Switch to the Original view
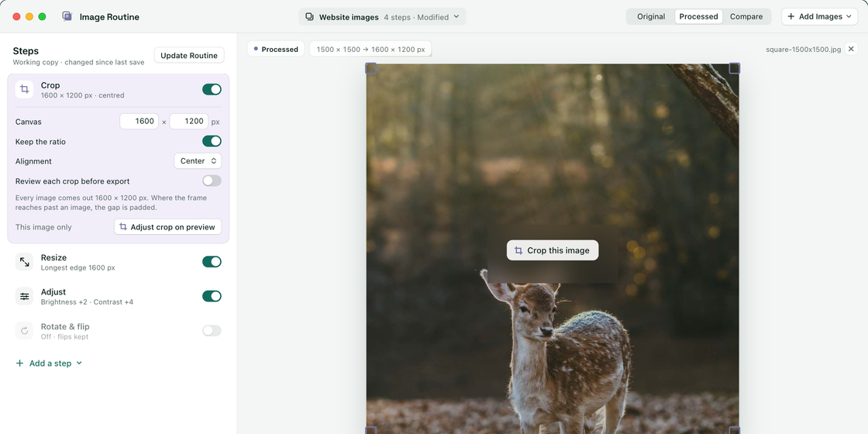 click(650, 16)
